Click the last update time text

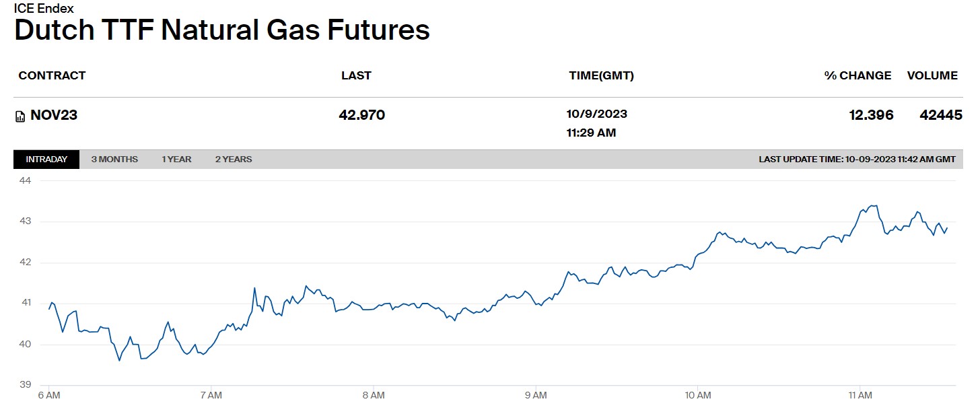coord(857,160)
